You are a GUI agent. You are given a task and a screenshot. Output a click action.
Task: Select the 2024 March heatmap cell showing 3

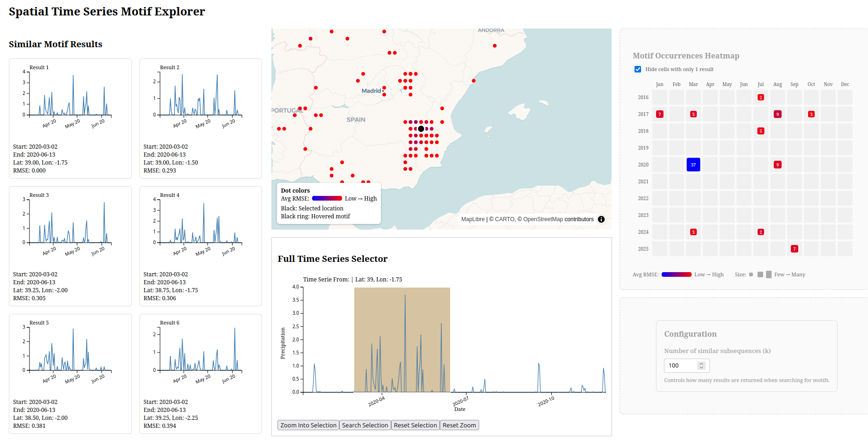pos(693,232)
